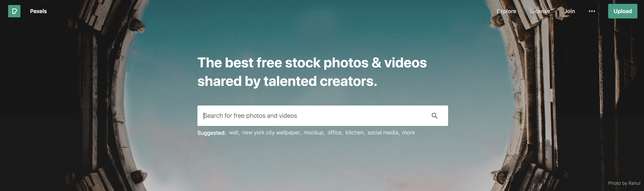
Task: Focus the search for free photos field
Action: [314, 116]
